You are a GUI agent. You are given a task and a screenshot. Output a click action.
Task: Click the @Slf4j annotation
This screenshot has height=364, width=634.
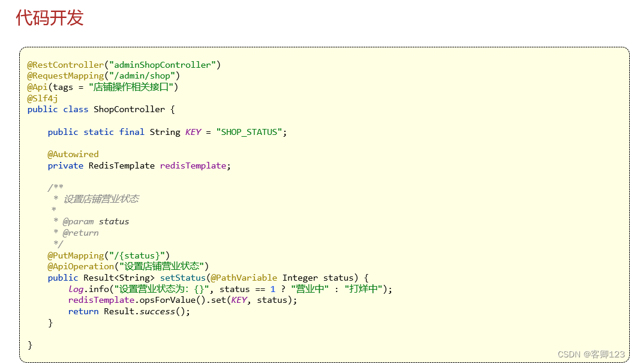click(41, 98)
